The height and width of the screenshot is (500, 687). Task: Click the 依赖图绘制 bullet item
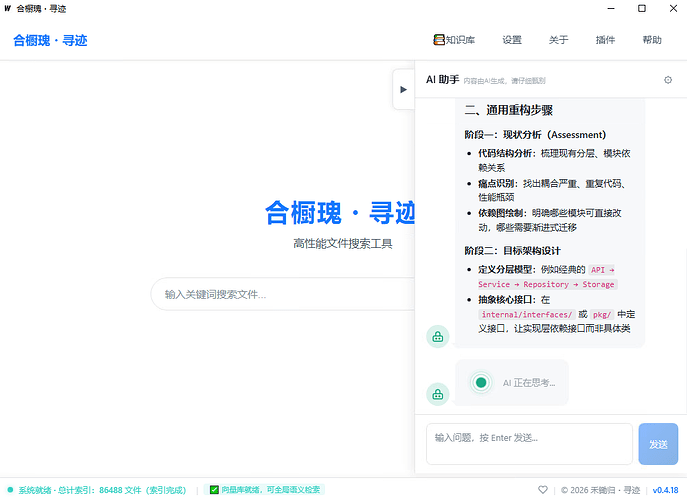[550, 220]
